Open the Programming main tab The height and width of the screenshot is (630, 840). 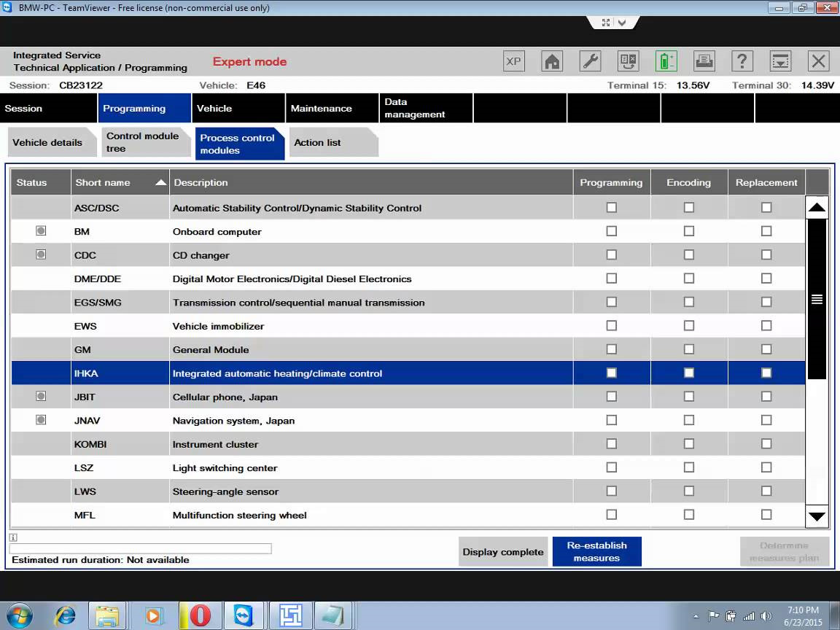pos(144,108)
